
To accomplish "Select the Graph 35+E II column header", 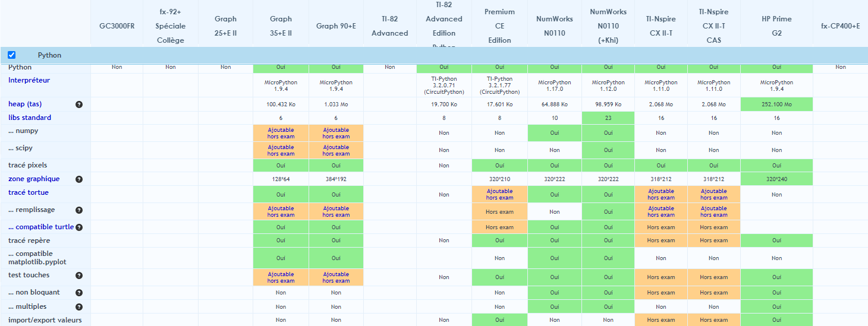I will 281,26.
